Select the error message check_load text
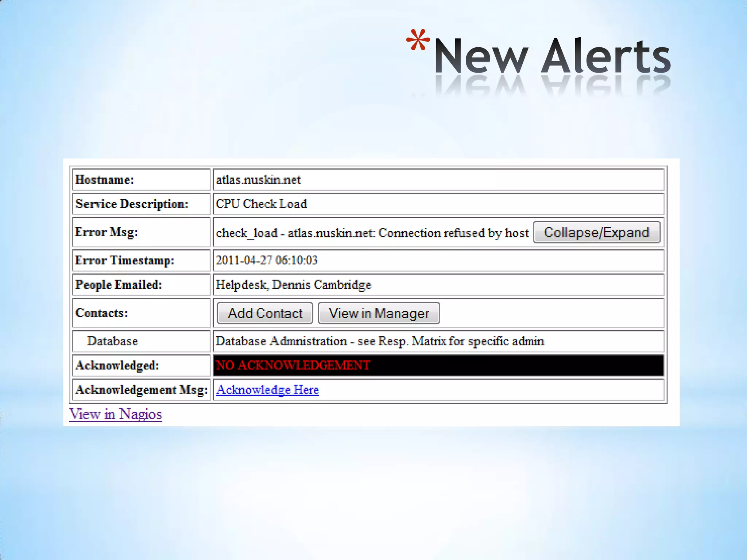Viewport: 747px width, 560px height. coord(372,233)
